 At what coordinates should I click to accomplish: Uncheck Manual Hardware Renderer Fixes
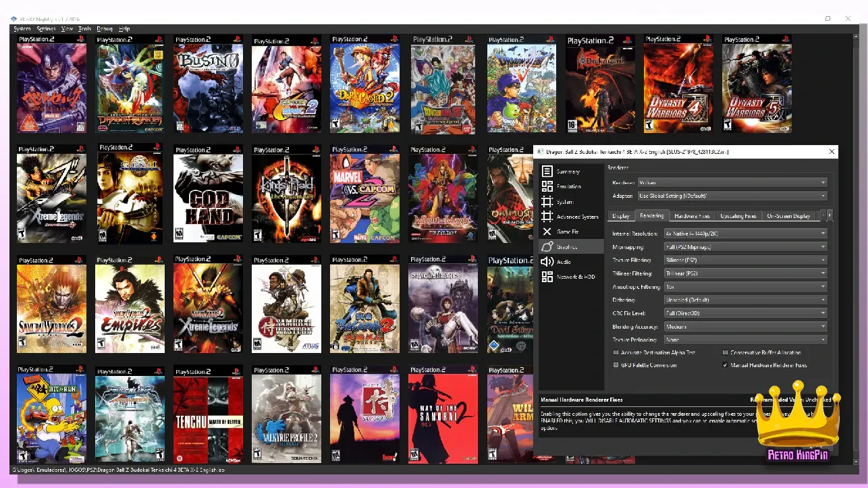click(x=764, y=365)
